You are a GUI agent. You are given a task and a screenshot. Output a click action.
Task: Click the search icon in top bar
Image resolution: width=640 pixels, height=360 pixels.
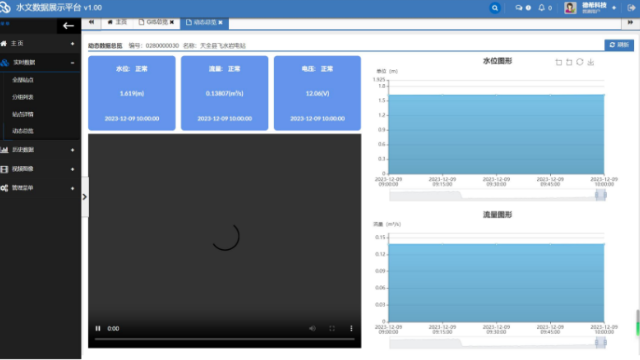[495, 8]
